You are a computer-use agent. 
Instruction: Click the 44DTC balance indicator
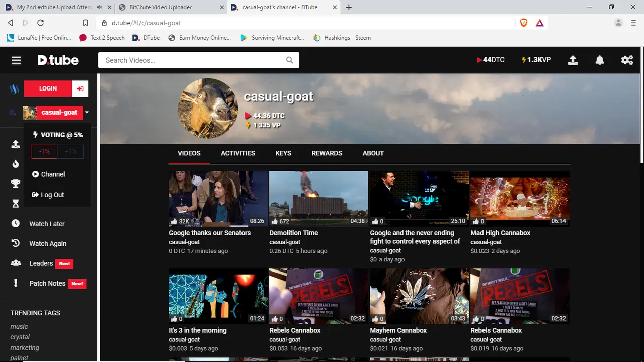tap(491, 60)
